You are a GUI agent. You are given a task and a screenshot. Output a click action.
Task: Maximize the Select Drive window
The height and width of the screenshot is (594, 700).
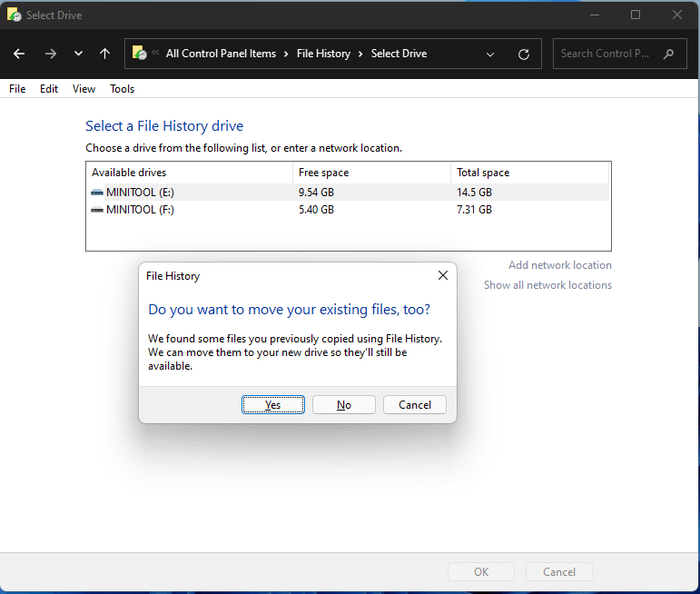tap(636, 15)
